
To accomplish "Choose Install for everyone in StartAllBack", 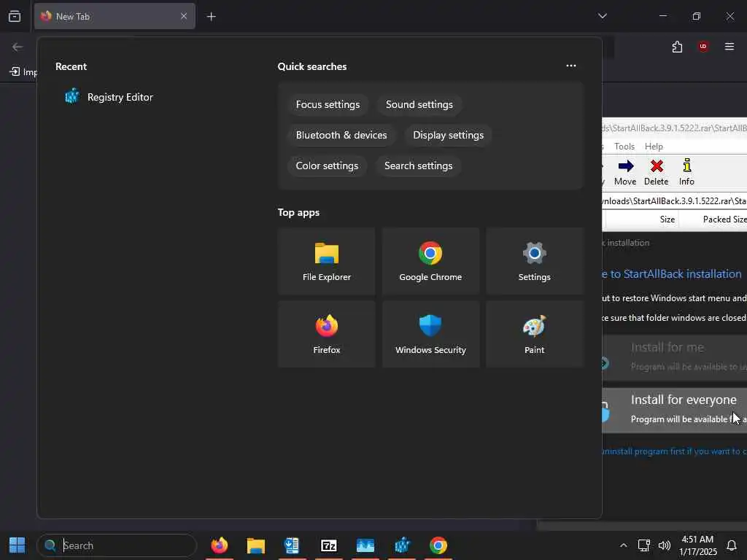I will (674, 410).
